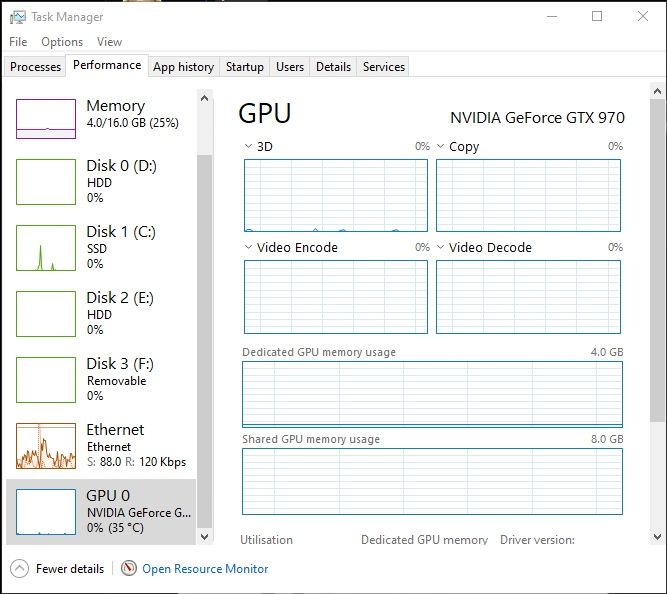Select the Memory usage graph thumbnail

(x=46, y=119)
